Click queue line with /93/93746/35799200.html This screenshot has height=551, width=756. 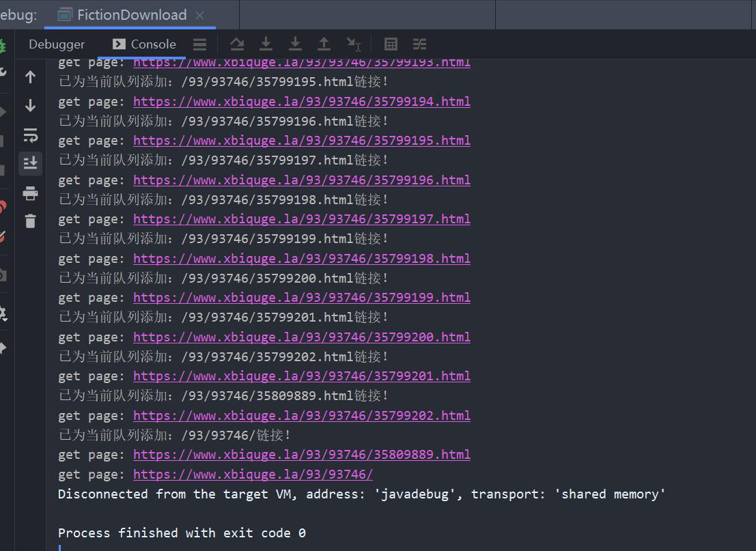click(223, 279)
